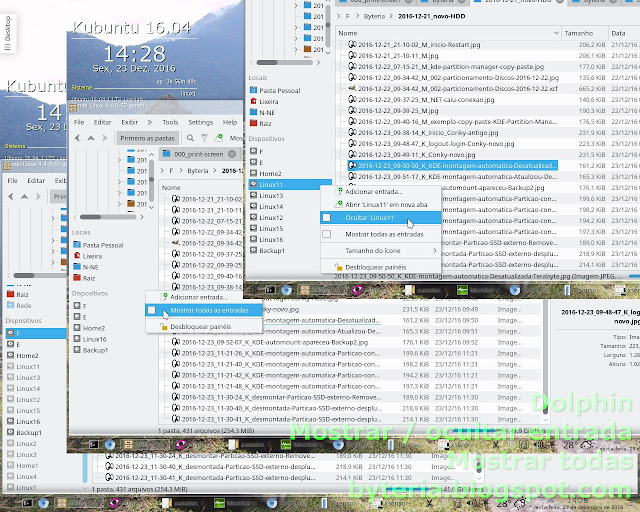Viewport: 640px width, 512px height.
Task: Open the Settings menu
Action: tap(200, 122)
